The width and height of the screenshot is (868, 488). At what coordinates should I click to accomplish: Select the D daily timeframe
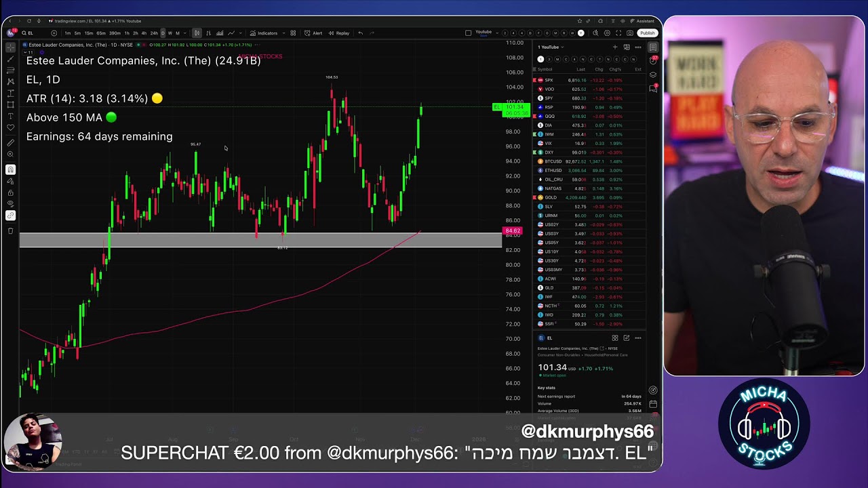[163, 33]
